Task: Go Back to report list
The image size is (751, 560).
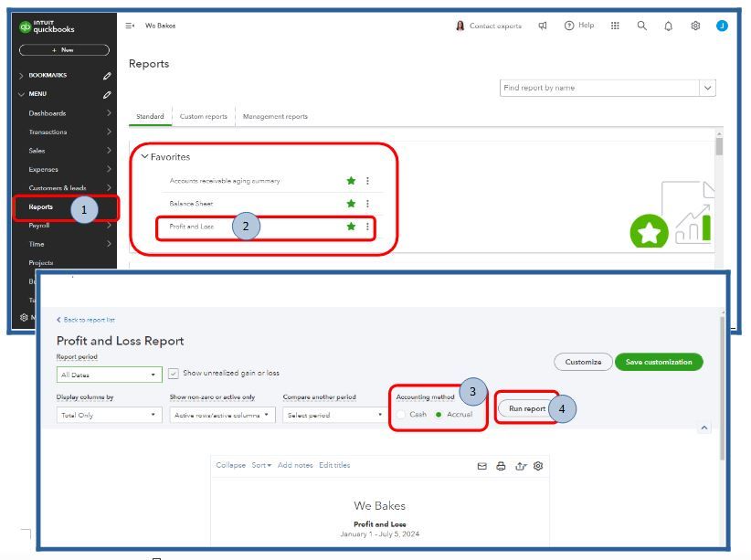Action: 86,320
